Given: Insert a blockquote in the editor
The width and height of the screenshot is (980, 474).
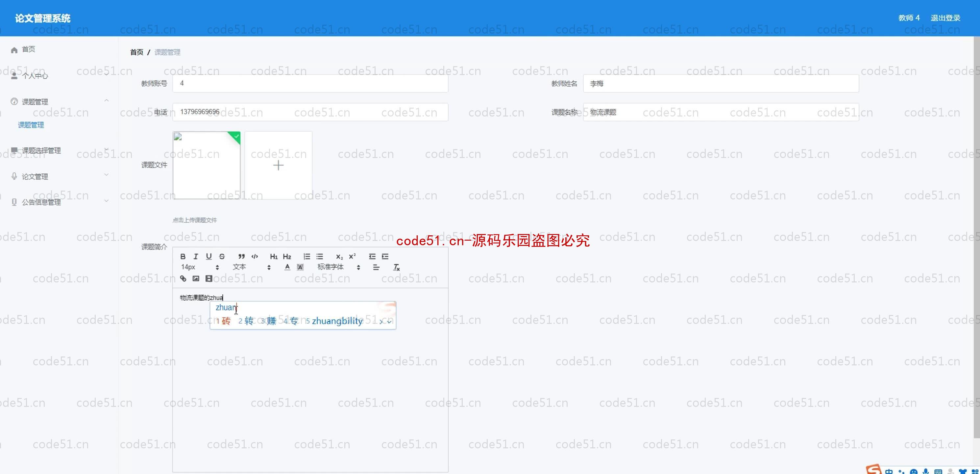Looking at the screenshot, I should point(241,256).
